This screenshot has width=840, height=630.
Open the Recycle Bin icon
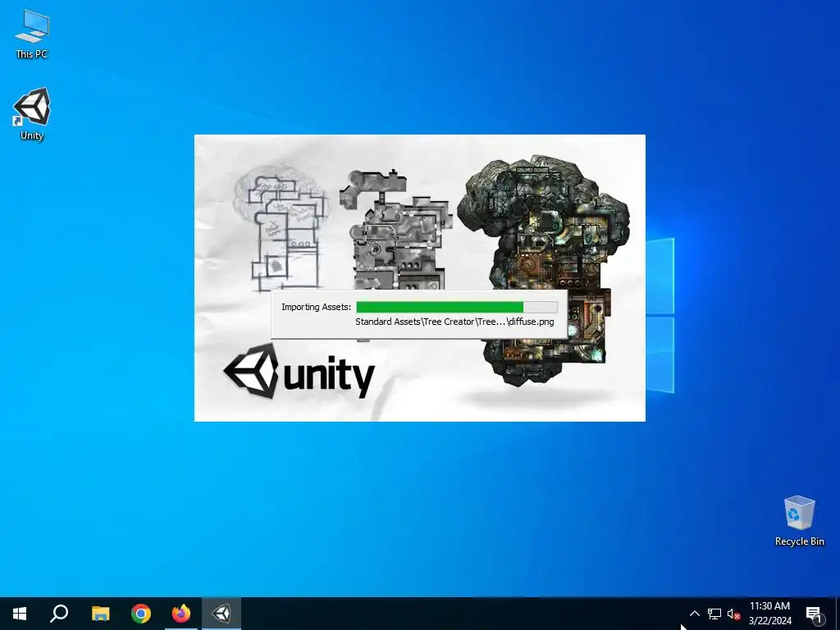tap(799, 520)
